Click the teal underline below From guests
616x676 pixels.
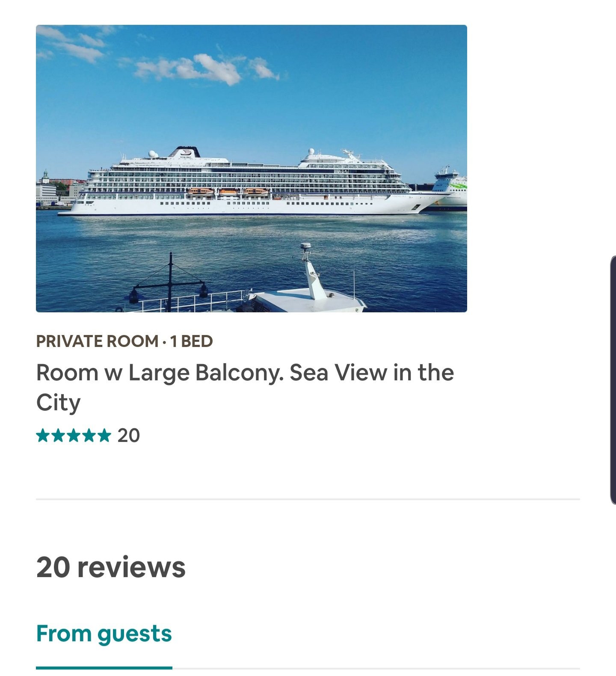pos(104,667)
